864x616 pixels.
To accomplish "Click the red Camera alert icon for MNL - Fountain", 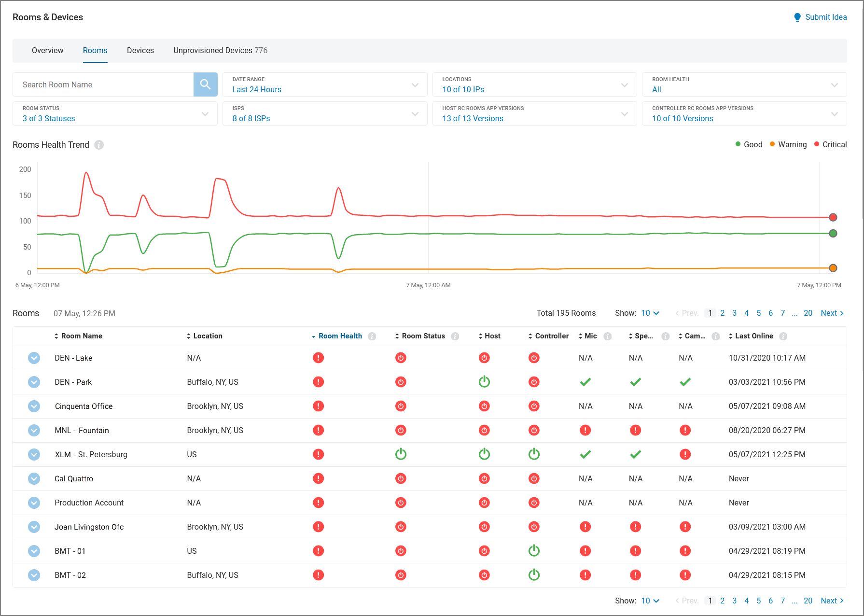I will 685,430.
